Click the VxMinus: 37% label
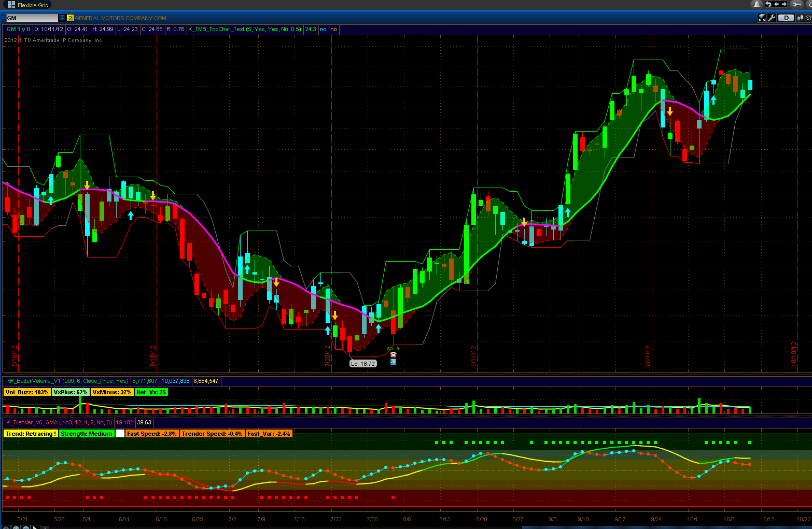 112,392
